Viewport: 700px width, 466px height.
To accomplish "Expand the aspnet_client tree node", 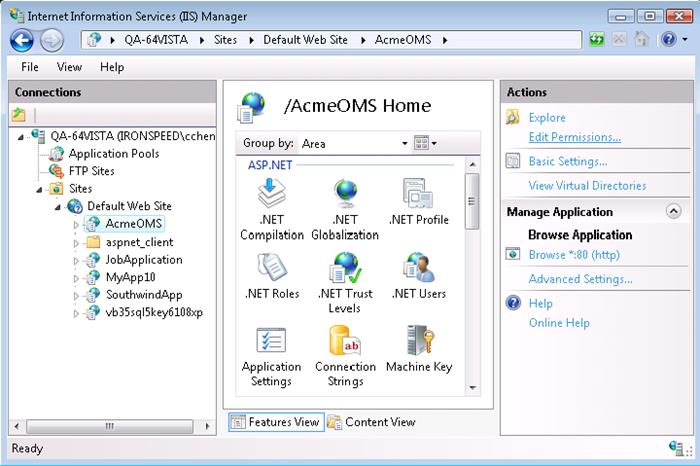I will point(76,243).
